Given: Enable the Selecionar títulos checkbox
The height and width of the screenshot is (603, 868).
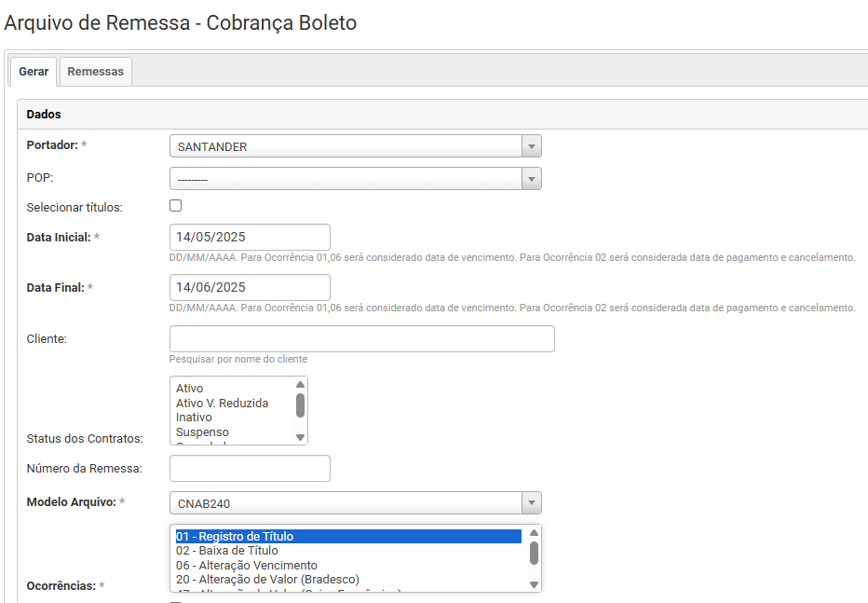Looking at the screenshot, I should click(175, 206).
